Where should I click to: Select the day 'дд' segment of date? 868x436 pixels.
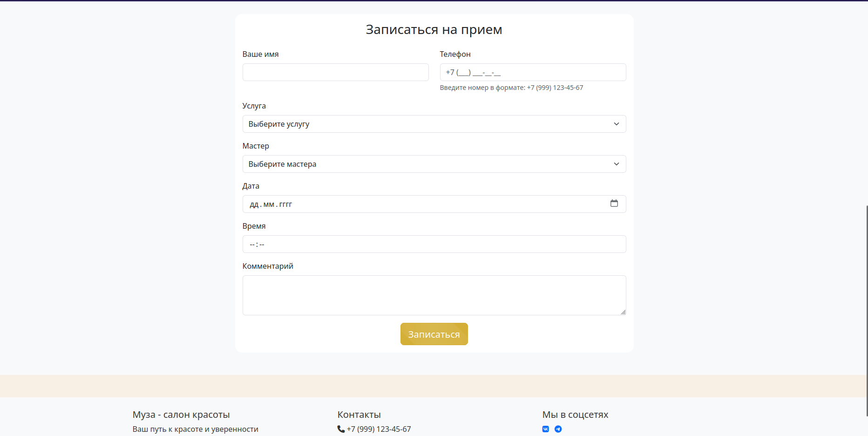[254, 204]
